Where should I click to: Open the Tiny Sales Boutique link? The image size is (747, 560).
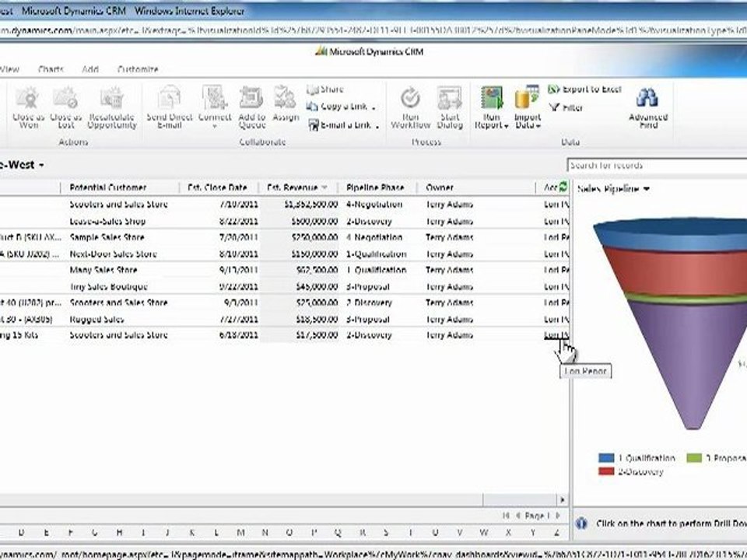(x=109, y=287)
